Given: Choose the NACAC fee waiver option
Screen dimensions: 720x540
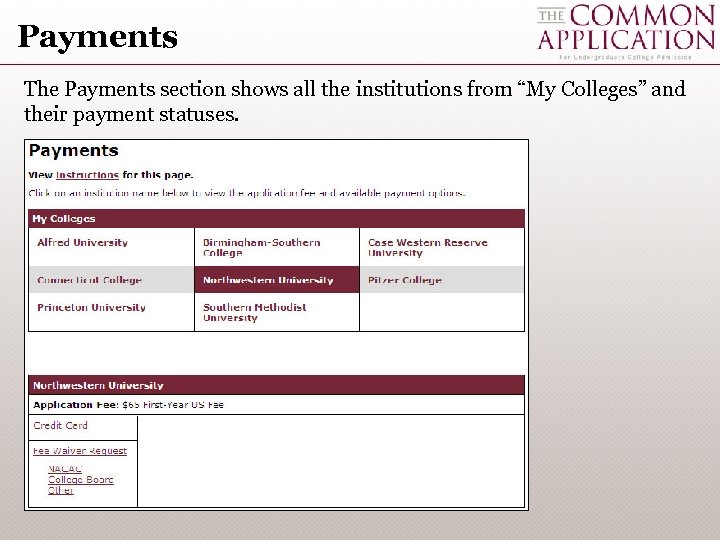Looking at the screenshot, I should coord(65,469).
